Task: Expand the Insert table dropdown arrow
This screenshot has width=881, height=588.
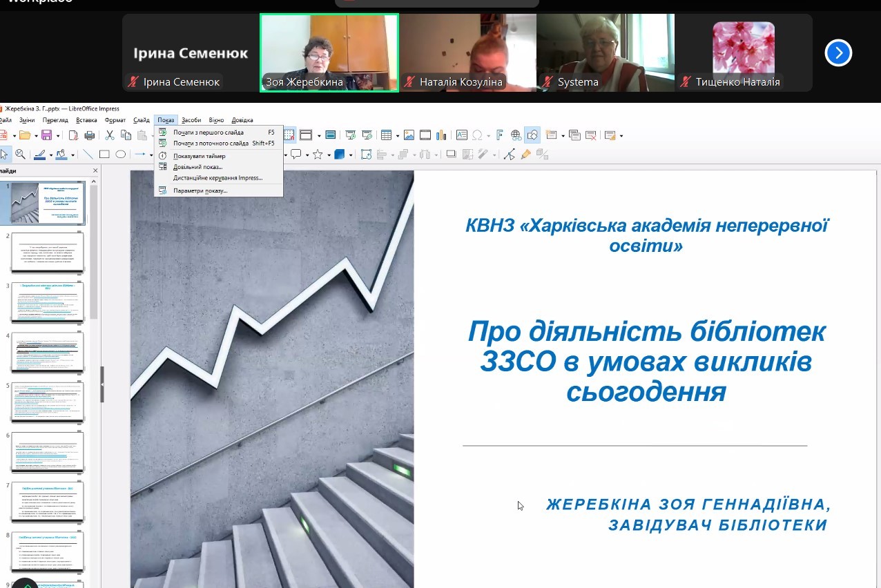Action: pos(396,136)
